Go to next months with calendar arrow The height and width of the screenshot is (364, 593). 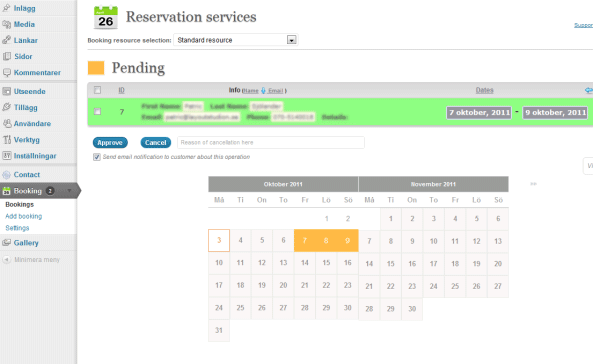[533, 184]
